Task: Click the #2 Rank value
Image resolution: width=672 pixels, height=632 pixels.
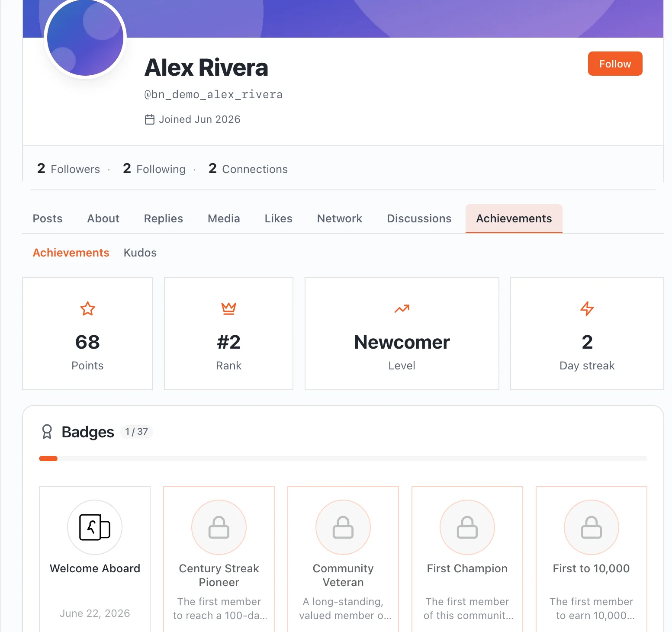Action: pos(228,342)
